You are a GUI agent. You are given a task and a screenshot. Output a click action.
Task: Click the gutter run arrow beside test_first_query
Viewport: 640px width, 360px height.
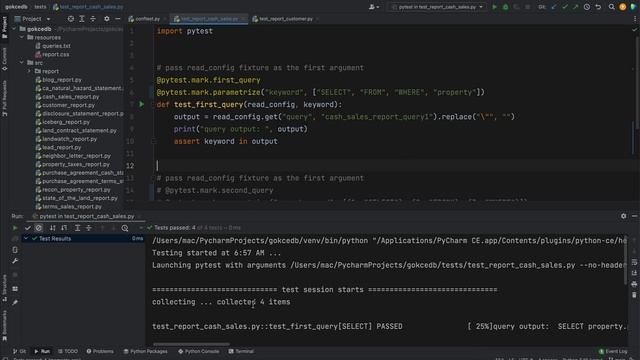click(x=142, y=104)
